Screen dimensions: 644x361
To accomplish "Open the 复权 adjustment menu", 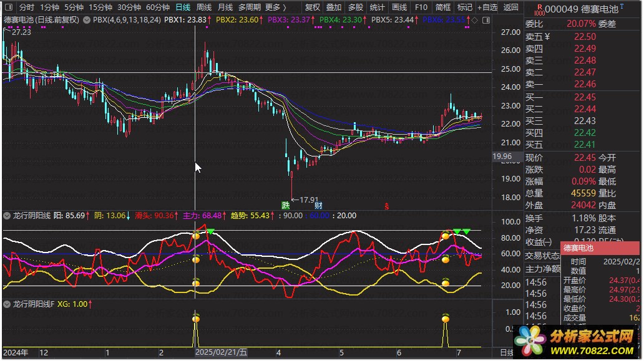I will pos(313,7).
